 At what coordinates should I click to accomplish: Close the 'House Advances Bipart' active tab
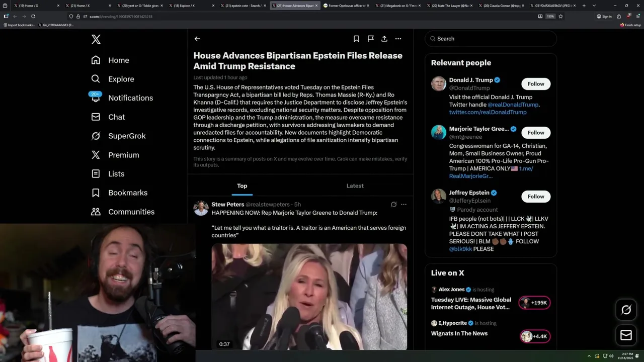(x=316, y=6)
